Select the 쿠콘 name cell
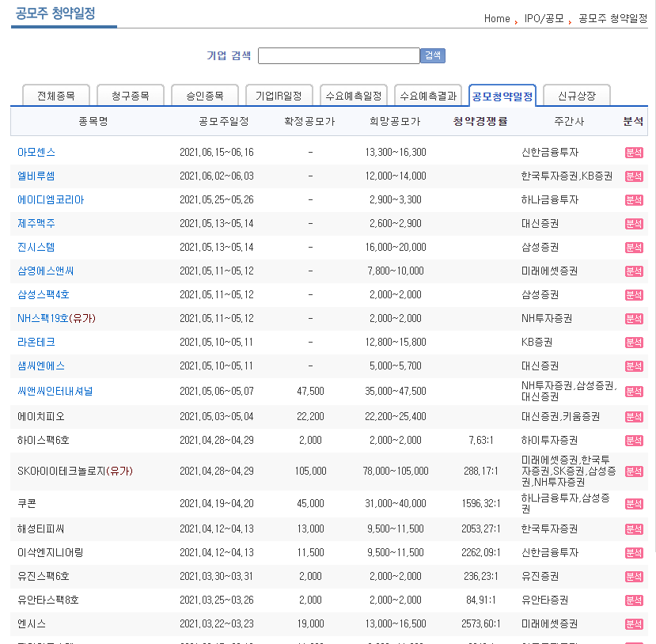 27,503
